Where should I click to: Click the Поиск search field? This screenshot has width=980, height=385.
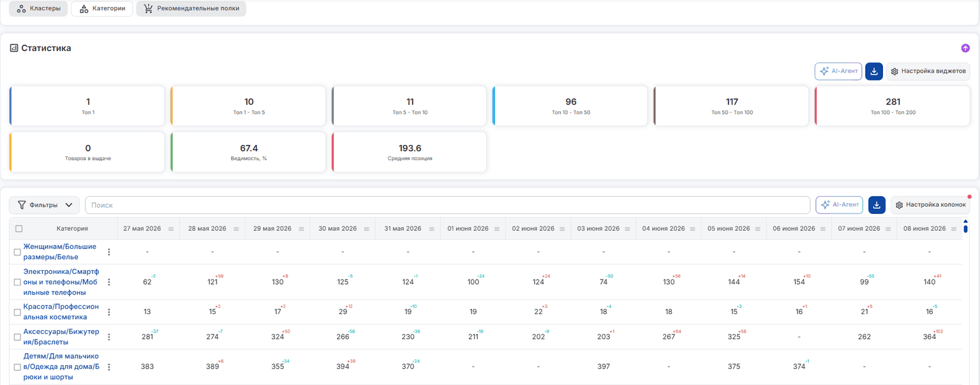(447, 205)
